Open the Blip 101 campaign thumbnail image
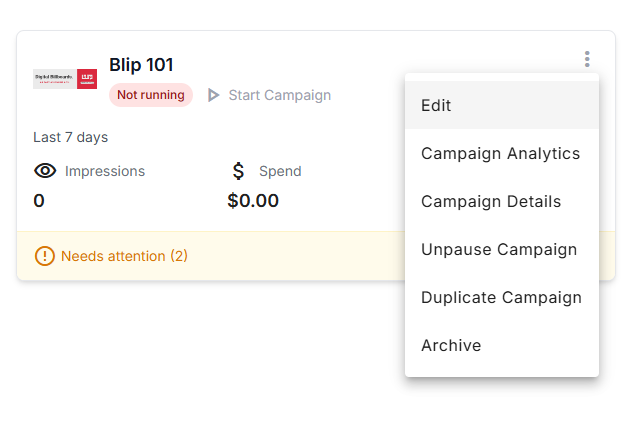 click(x=65, y=79)
